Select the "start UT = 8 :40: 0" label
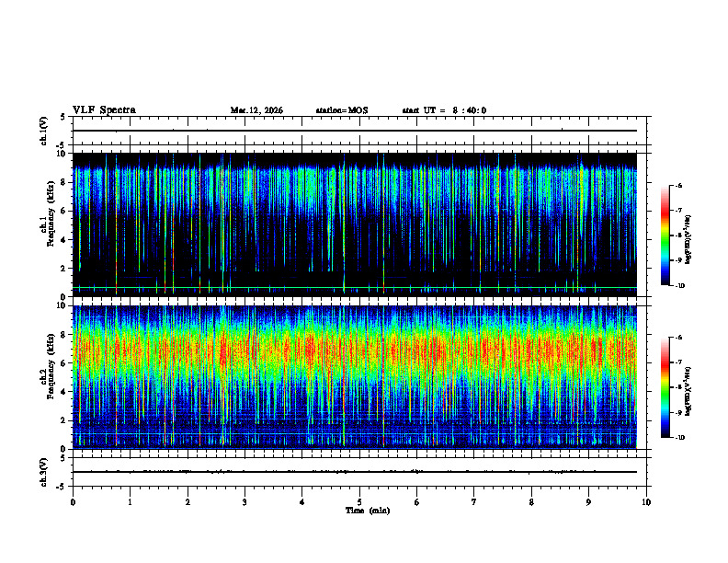This screenshot has width=728, height=563. click(444, 110)
